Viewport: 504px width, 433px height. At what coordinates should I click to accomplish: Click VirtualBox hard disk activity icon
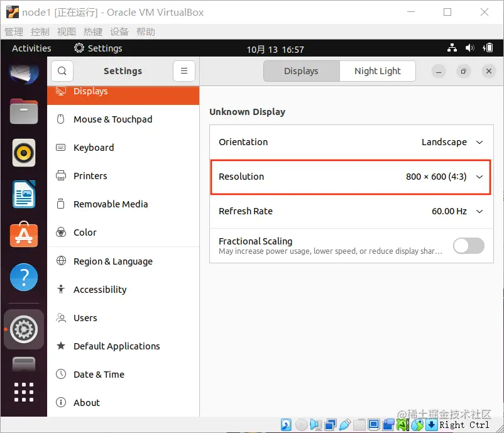pos(286,425)
